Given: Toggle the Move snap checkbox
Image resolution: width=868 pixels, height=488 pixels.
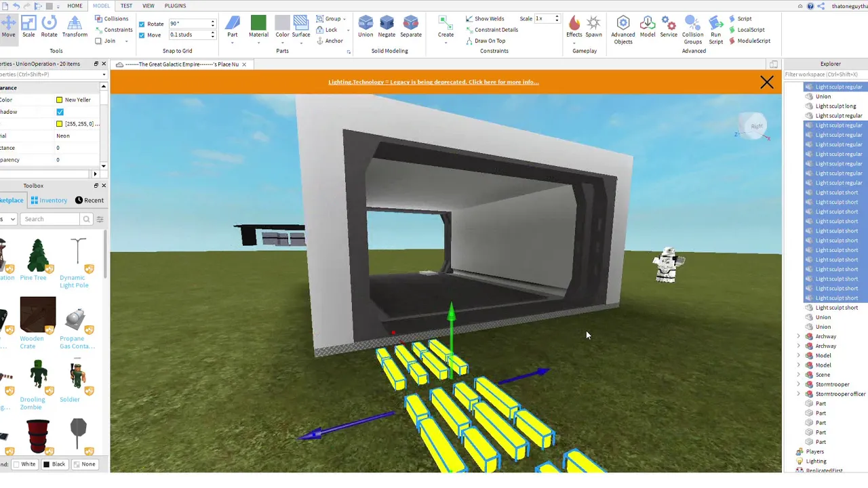Looking at the screenshot, I should 142,35.
